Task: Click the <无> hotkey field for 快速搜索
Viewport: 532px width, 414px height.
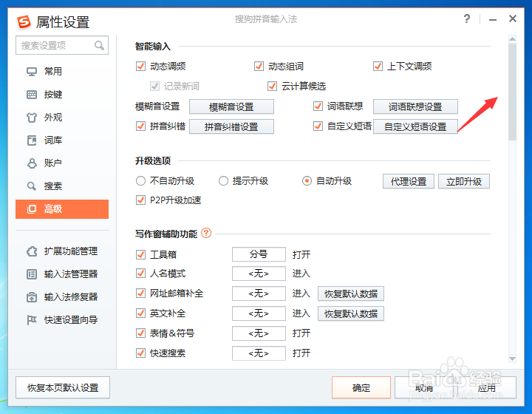Action: click(x=259, y=353)
